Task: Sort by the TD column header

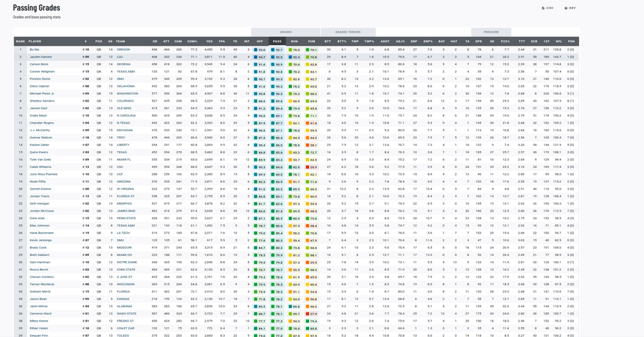Action: [x=236, y=41]
